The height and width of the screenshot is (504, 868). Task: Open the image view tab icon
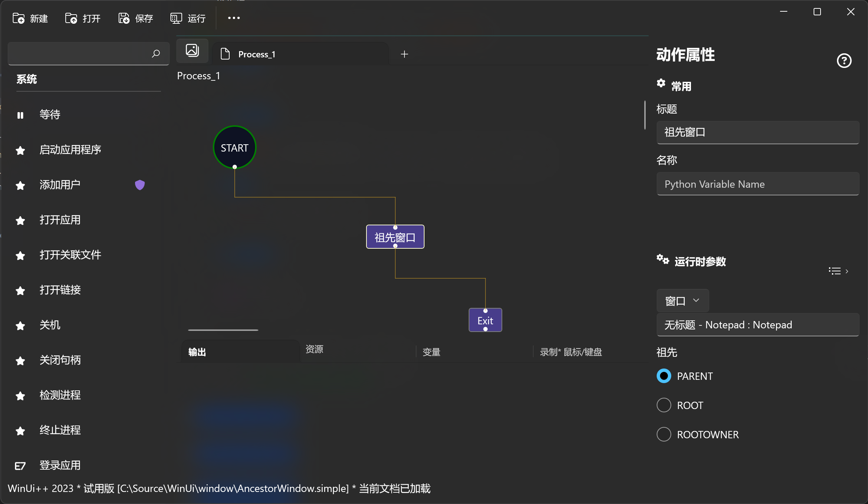[x=192, y=50]
